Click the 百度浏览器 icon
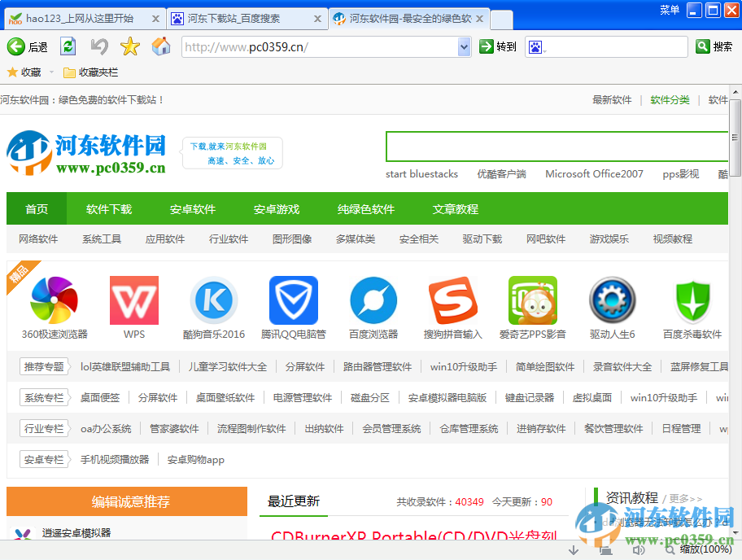Screen dimensions: 742x560 (373, 301)
